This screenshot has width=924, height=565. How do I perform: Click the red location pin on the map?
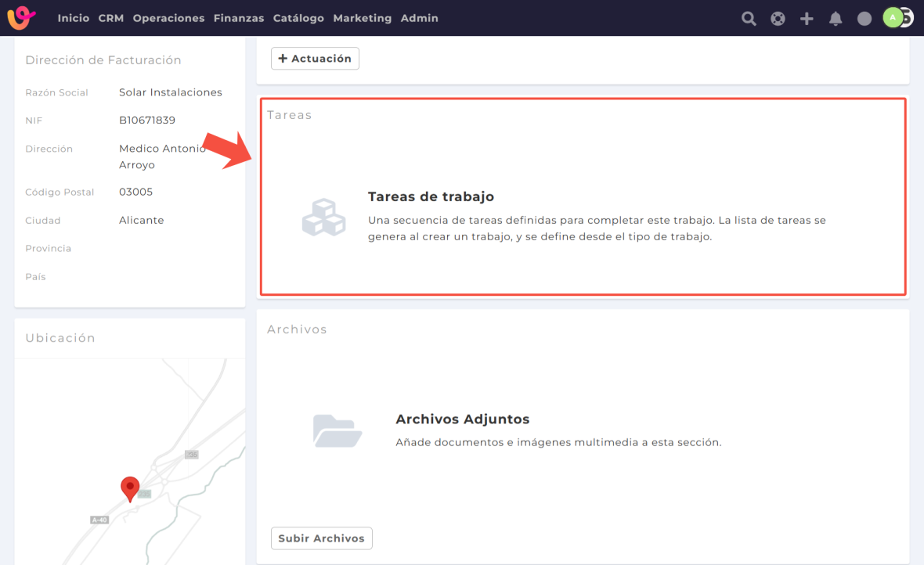point(130,488)
